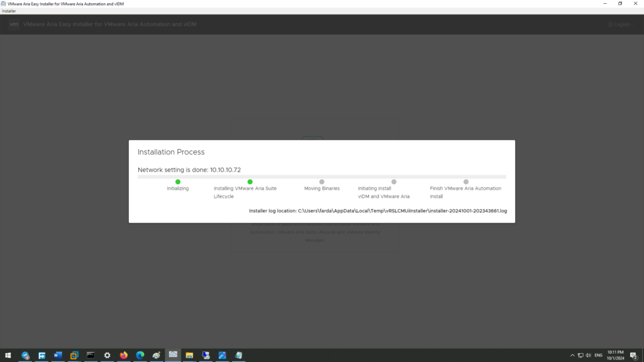
Task: Click the 'Installation Process' heading
Action: (171, 152)
